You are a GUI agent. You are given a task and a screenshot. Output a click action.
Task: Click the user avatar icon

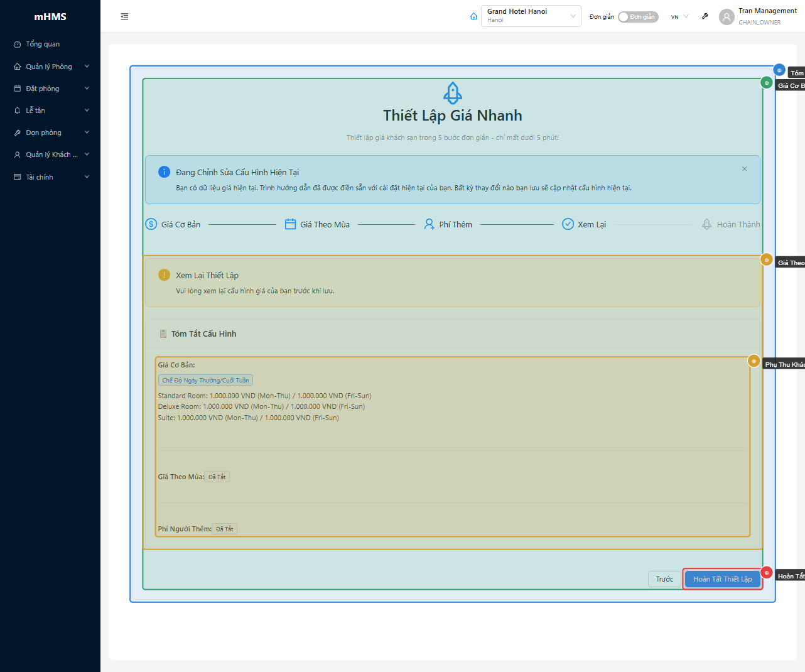(727, 17)
